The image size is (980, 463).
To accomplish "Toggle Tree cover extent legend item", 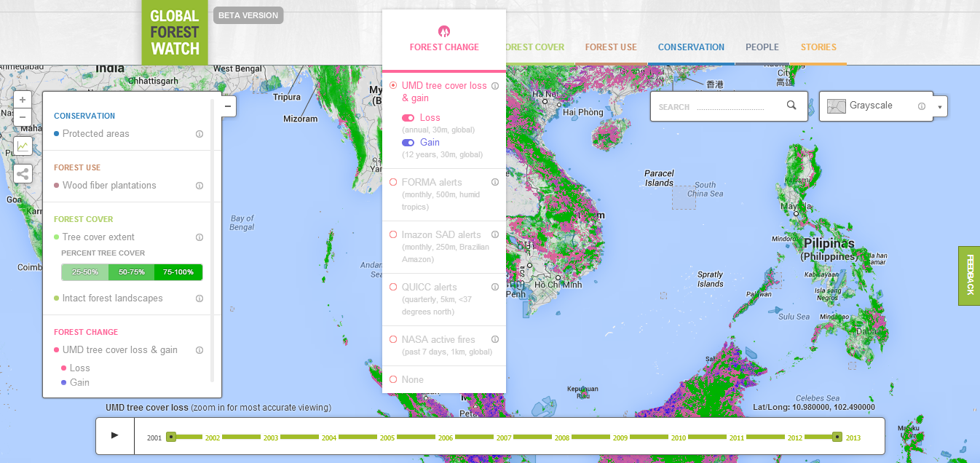I will click(x=94, y=237).
